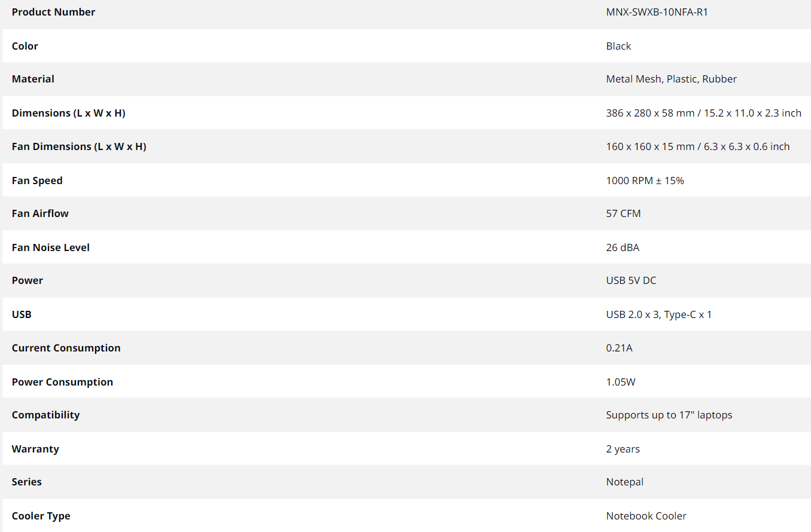Image resolution: width=811 pixels, height=532 pixels.
Task: Click the product number MNX-SWXB-10NFA-R1
Action: (657, 12)
